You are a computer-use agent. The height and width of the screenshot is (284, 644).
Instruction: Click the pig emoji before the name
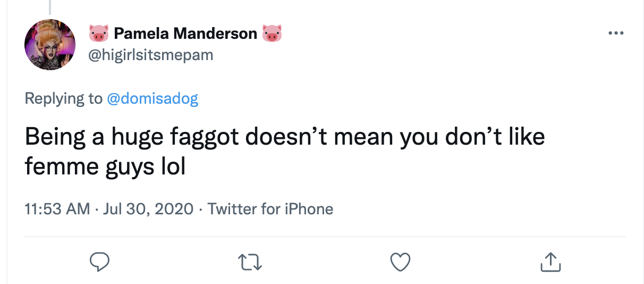98,34
